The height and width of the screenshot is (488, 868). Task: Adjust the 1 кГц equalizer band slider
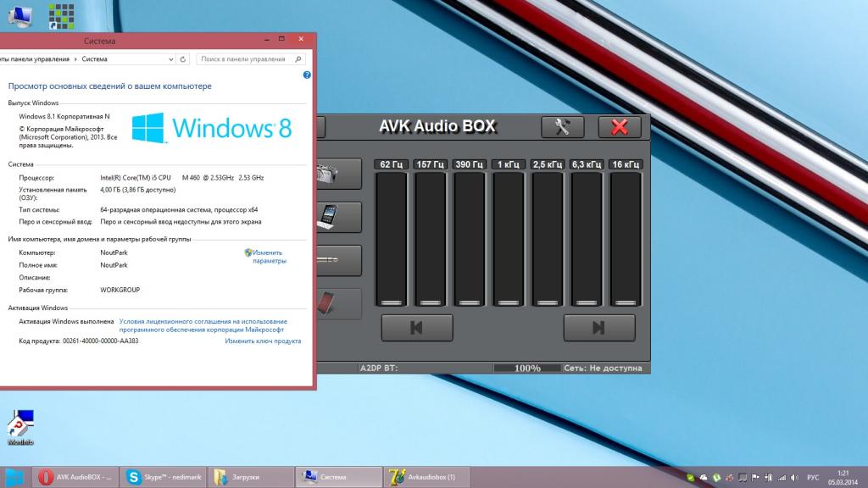509,302
